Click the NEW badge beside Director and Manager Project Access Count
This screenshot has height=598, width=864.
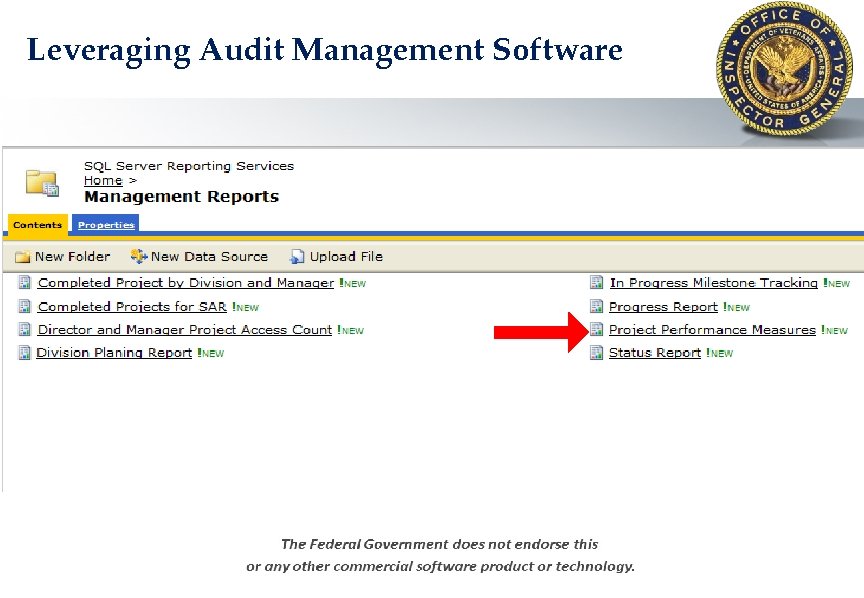point(350,330)
